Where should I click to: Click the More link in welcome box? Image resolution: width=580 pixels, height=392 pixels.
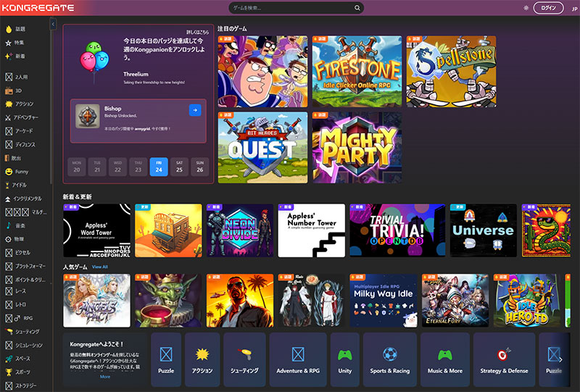pyautogui.click(x=105, y=377)
